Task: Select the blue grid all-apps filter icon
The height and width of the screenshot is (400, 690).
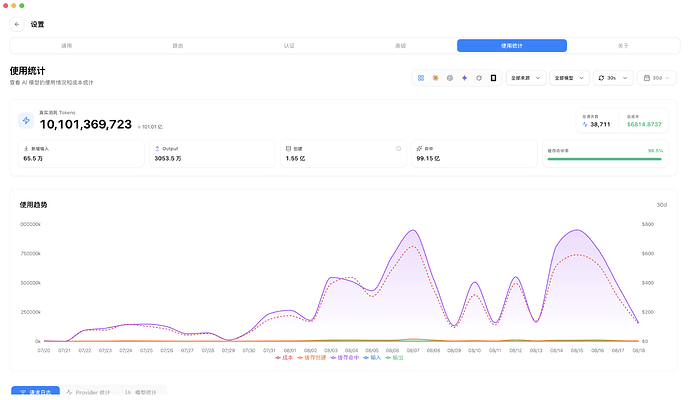Action: (x=421, y=78)
